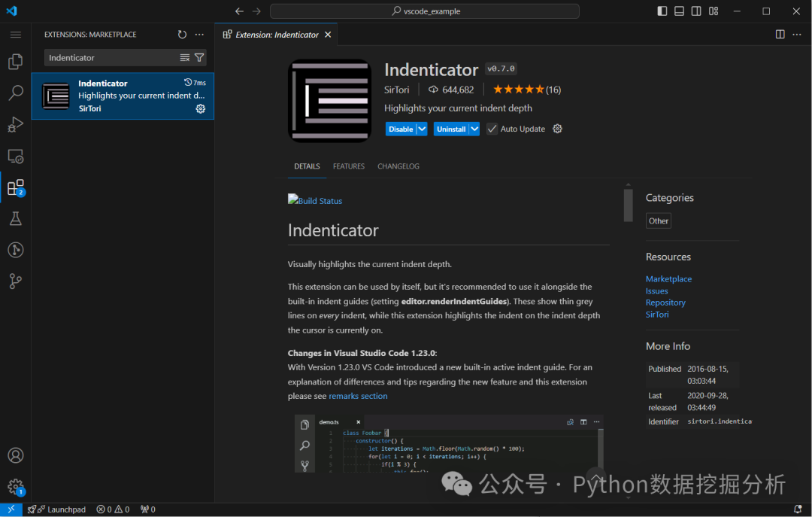Viewport: 812px width, 517px height.
Task: Click the SirTori publisher name in header
Action: (397, 90)
